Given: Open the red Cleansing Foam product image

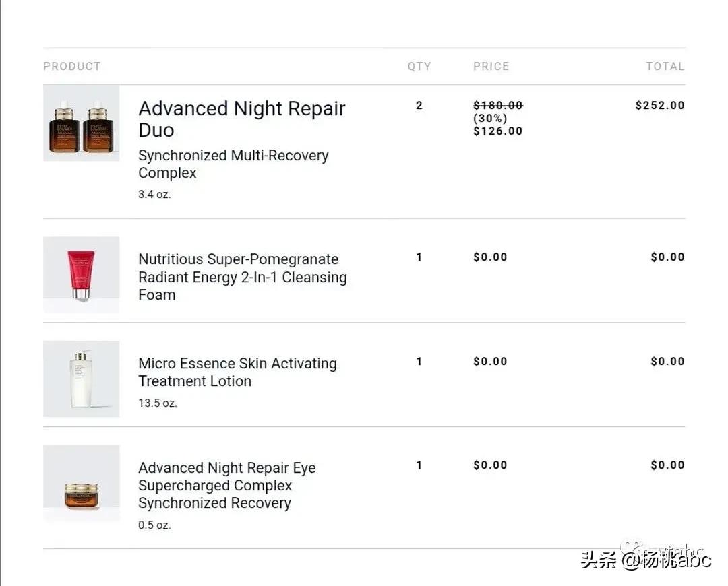Looking at the screenshot, I should [x=81, y=274].
